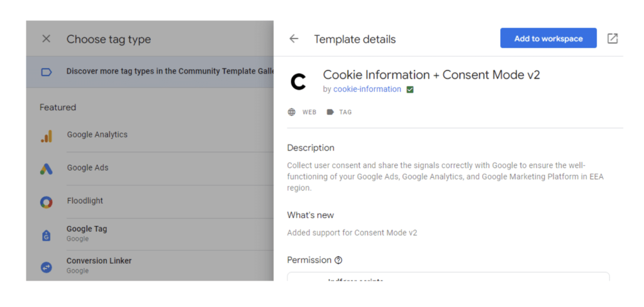Click the Cookie Information logo icon
The width and height of the screenshot is (644, 307).
(298, 82)
